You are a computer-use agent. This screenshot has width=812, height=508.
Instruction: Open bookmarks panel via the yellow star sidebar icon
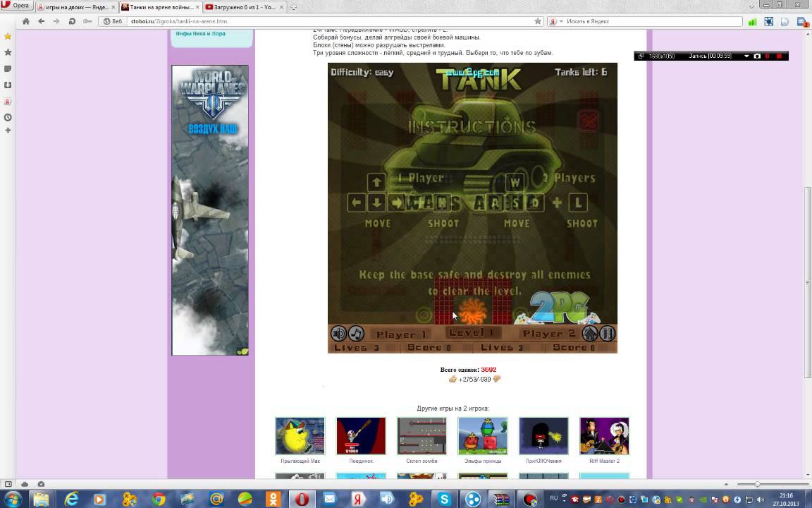tap(8, 36)
